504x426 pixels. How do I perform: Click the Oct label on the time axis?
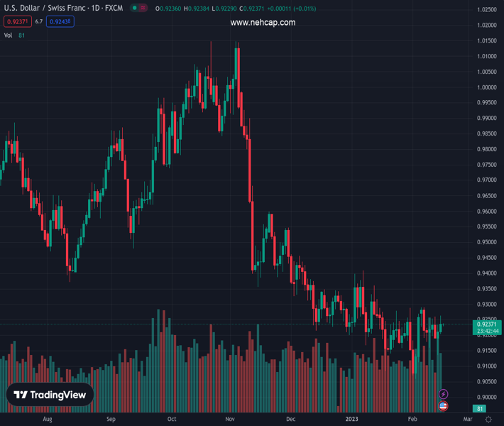pyautogui.click(x=172, y=420)
